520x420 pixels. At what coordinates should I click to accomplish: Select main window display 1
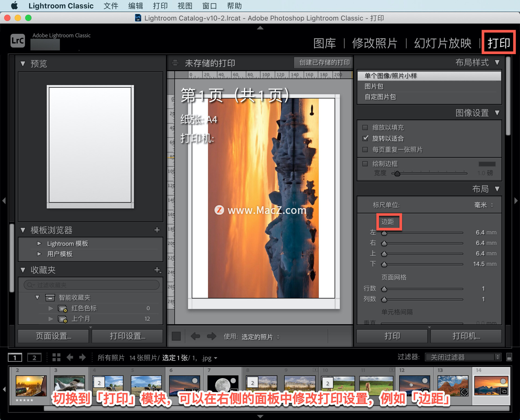(15, 357)
